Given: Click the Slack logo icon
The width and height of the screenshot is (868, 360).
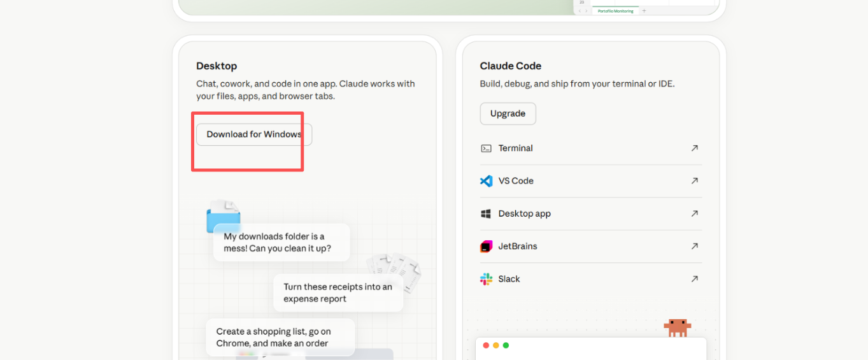Looking at the screenshot, I should tap(486, 279).
